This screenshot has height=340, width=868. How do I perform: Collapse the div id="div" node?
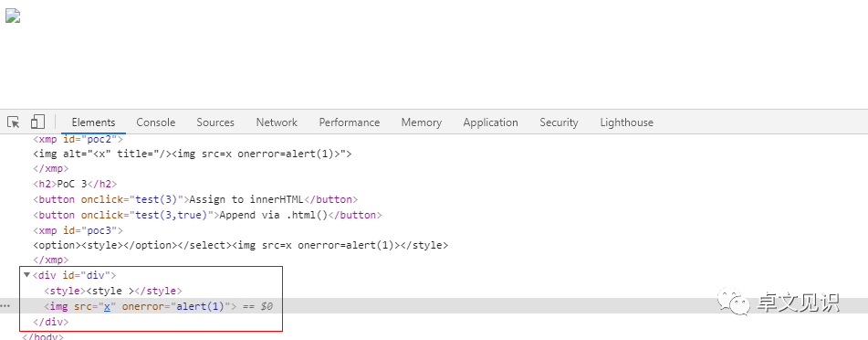point(26,274)
